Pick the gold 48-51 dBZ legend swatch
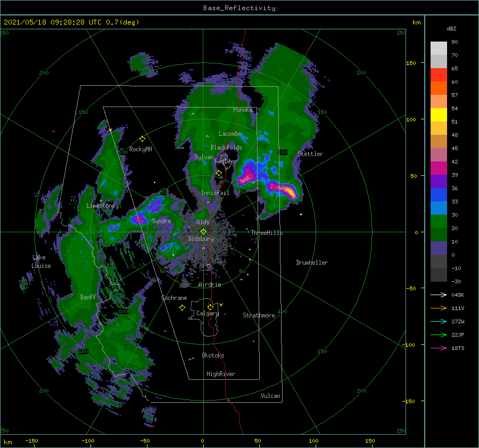The height and width of the screenshot is (448, 479). point(439,128)
